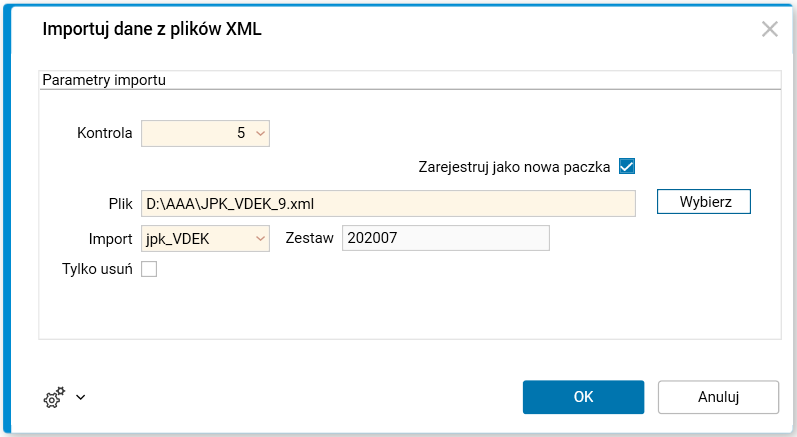Confirm import with the OK button

pos(584,397)
